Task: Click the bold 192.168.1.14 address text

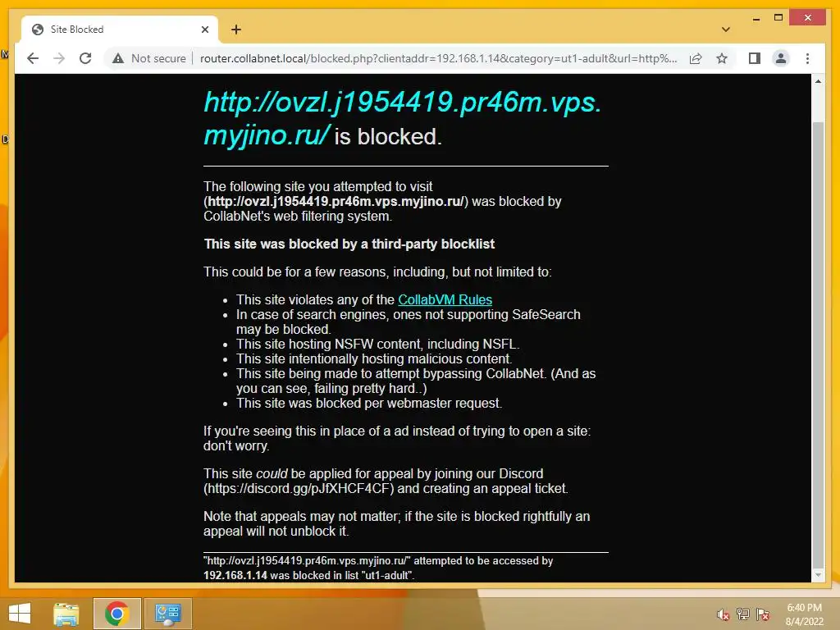Action: click(x=235, y=575)
